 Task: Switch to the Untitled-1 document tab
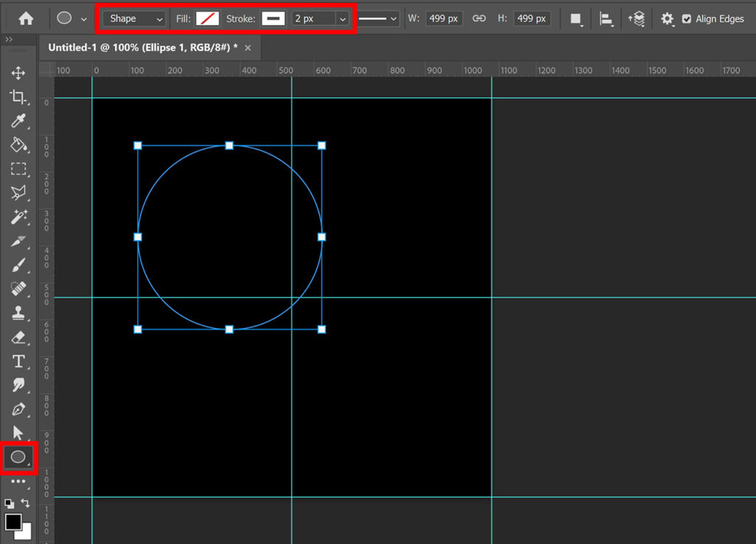coord(142,47)
